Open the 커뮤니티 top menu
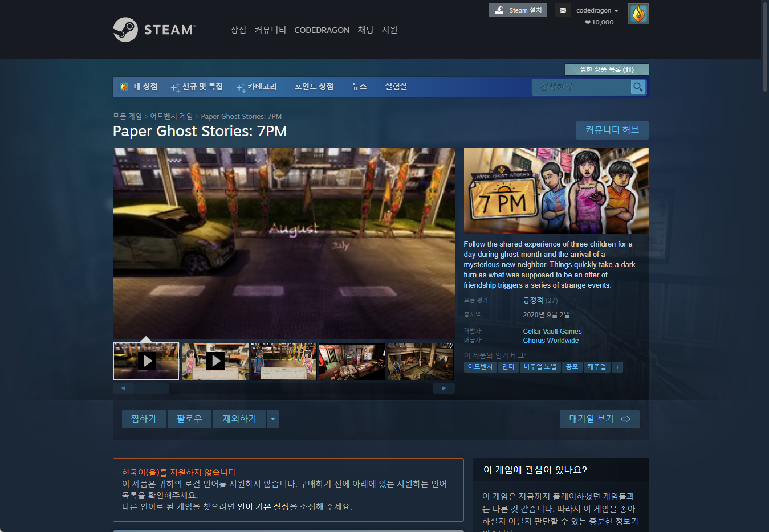This screenshot has height=532, width=769. tap(270, 30)
